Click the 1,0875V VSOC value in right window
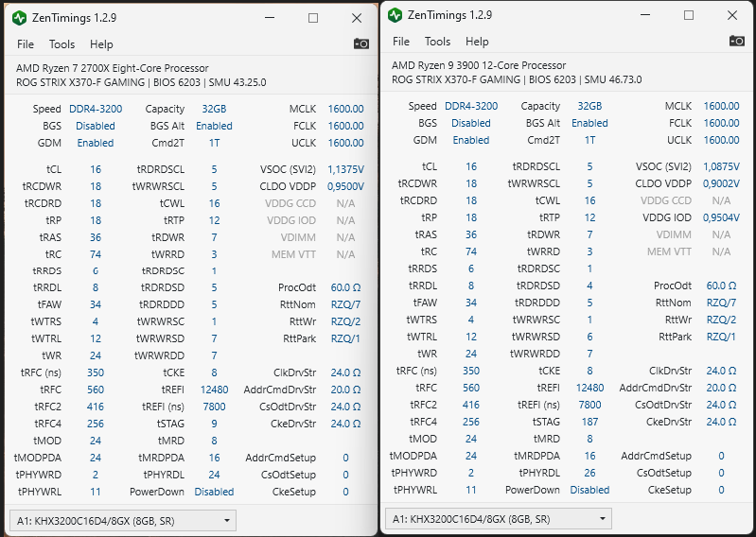Viewport: 756px width, 537px height. [x=721, y=166]
